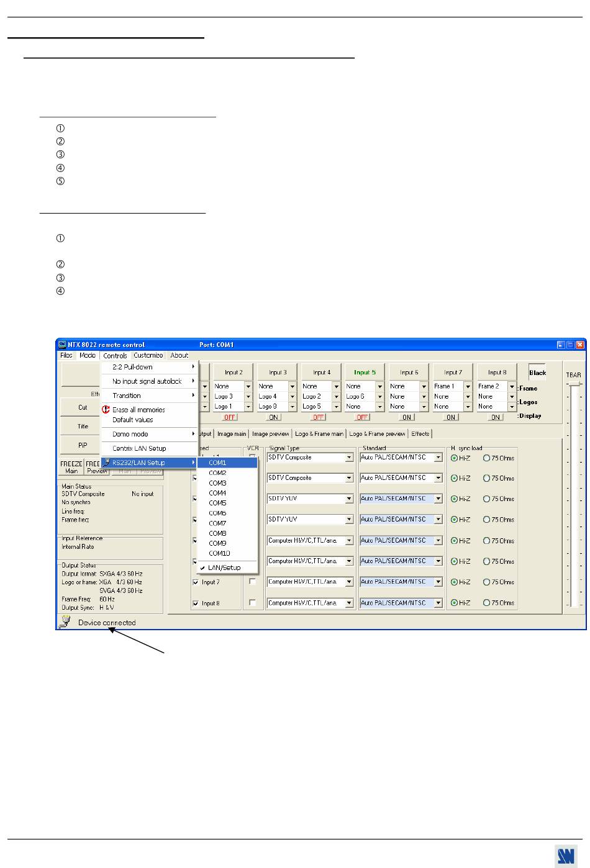Open the 2:2 Pull-down submenu
The image size is (590, 868).
(149, 367)
